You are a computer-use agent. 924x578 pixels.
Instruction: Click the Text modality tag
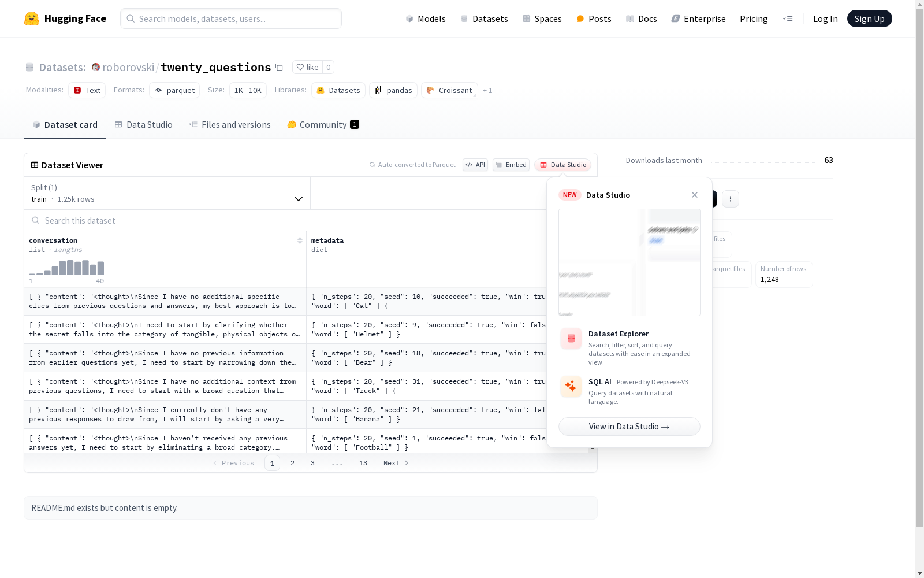87,90
